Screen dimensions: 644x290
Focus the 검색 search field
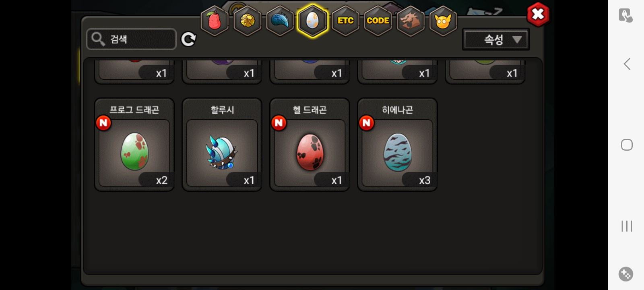point(131,39)
